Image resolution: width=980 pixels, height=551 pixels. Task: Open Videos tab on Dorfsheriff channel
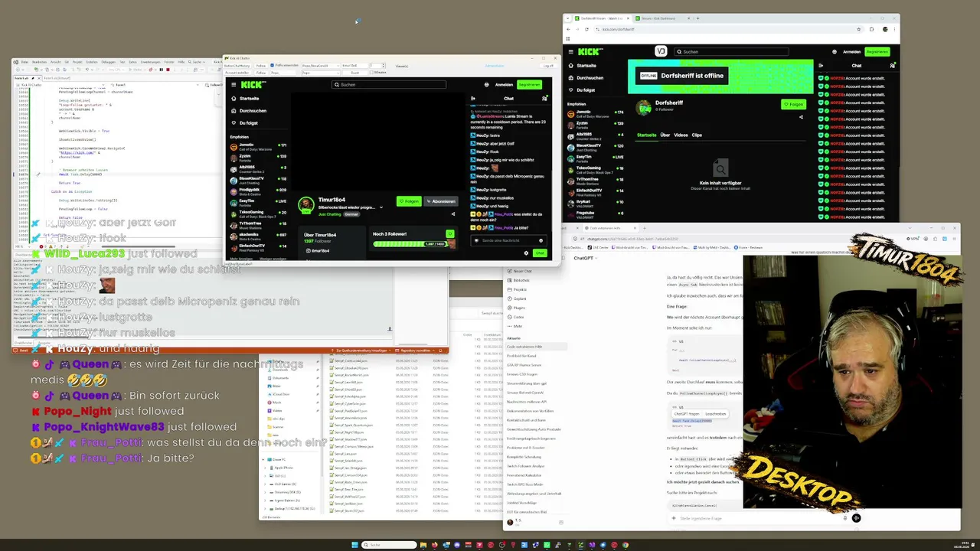[x=681, y=135]
